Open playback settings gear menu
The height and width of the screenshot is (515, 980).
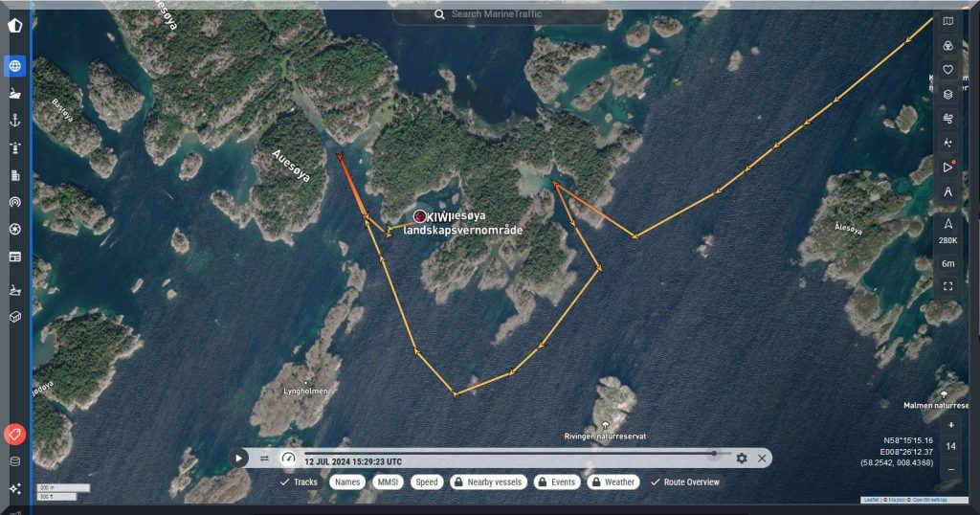click(742, 459)
